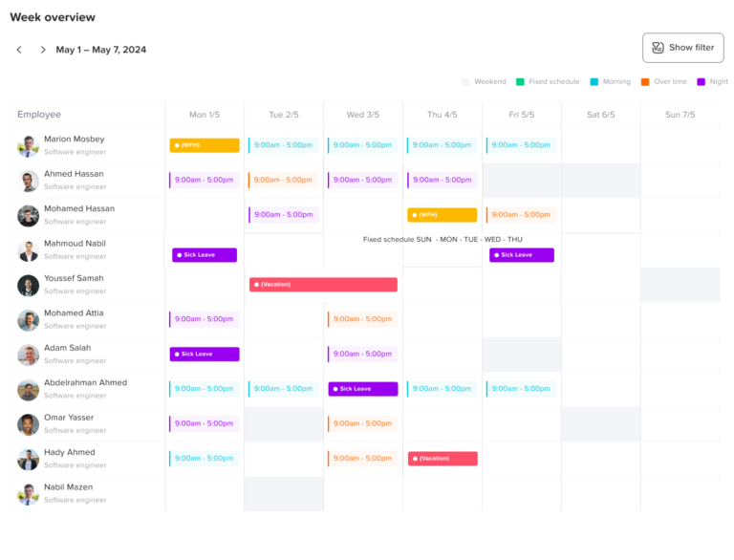The width and height of the screenshot is (734, 560).
Task: Advance to next week using right chevron
Action: pyautogui.click(x=42, y=50)
